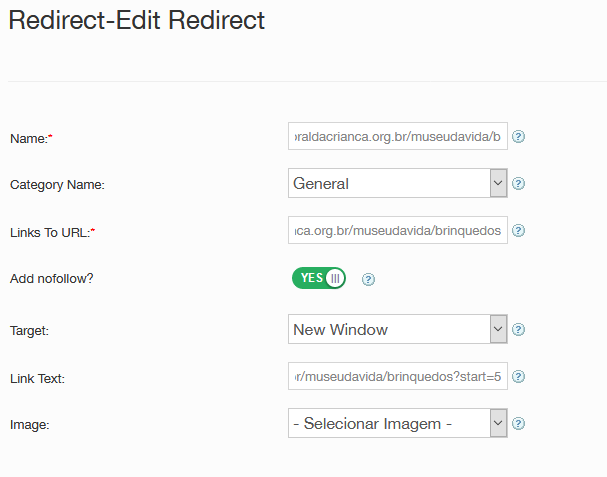This screenshot has width=607, height=477.
Task: Open help icon for Links To URL
Action: pyautogui.click(x=519, y=231)
